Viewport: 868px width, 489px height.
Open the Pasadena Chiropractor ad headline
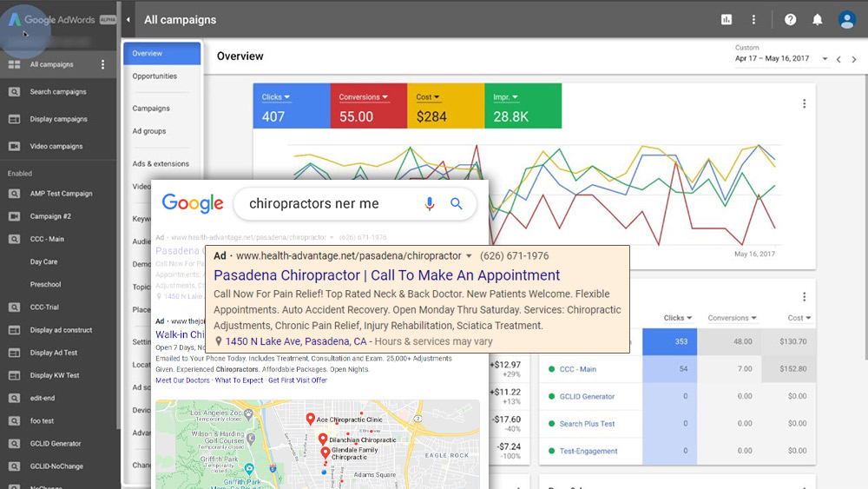click(386, 275)
